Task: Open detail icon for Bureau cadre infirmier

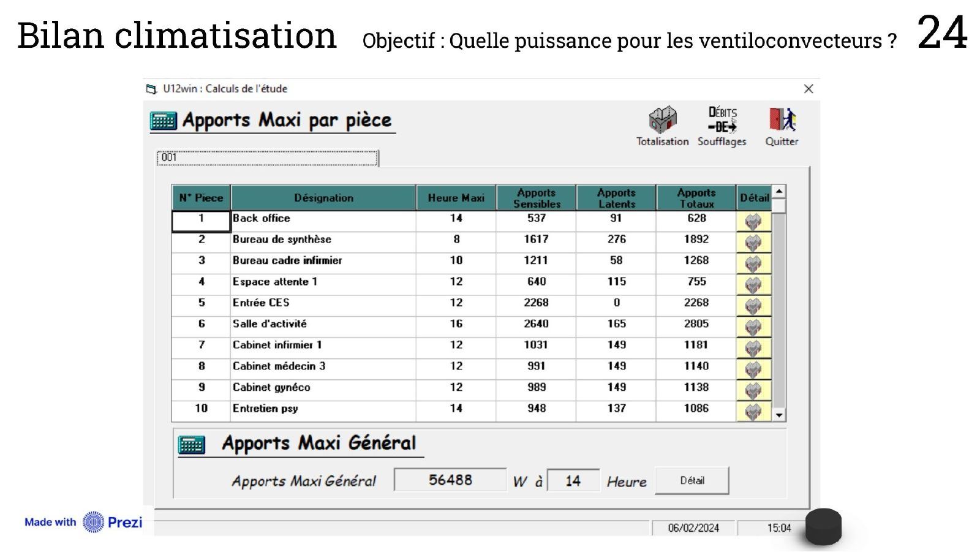Action: 753,263
